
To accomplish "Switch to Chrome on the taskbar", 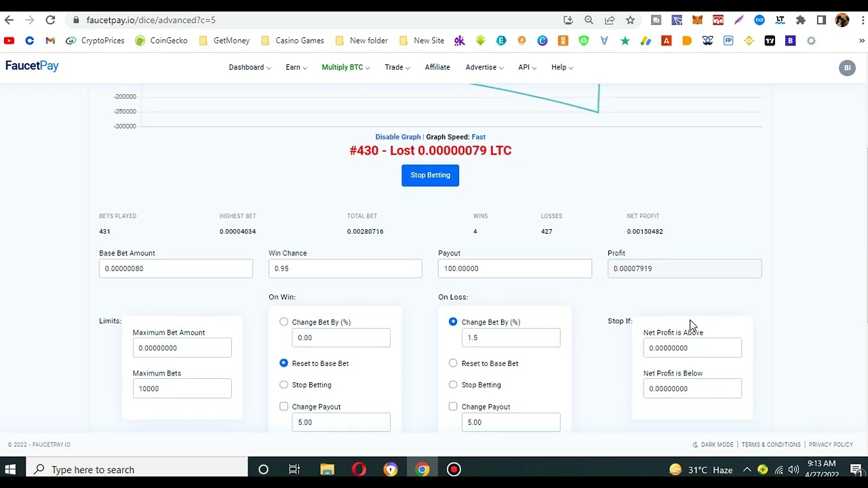I will [422, 470].
